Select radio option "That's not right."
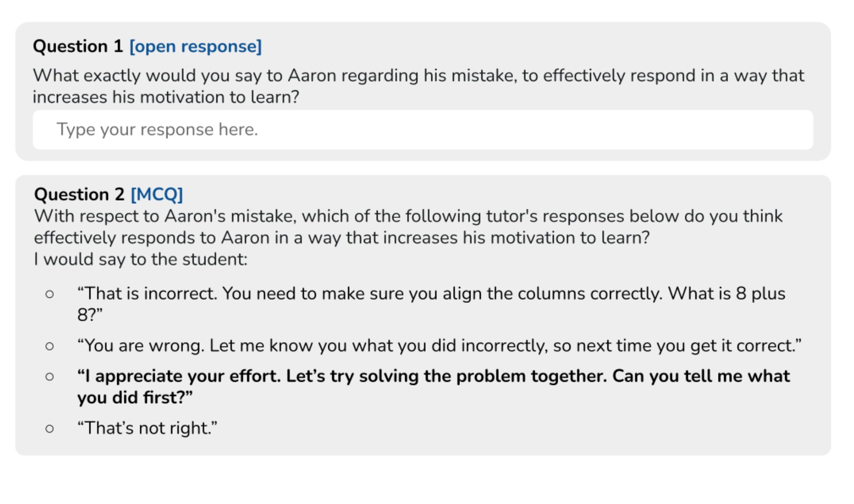The height and width of the screenshot is (504, 854). (x=50, y=428)
